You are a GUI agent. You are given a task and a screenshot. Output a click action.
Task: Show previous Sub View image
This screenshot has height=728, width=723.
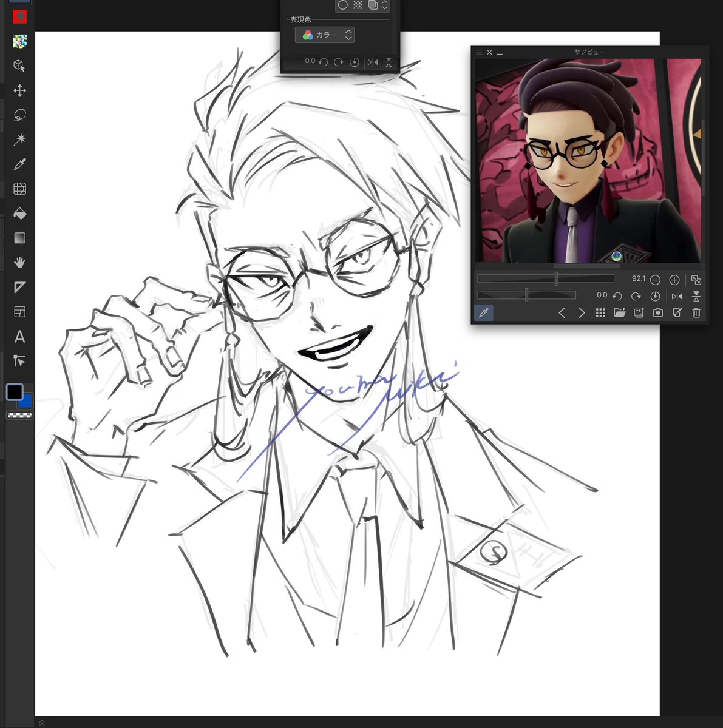[x=562, y=313]
